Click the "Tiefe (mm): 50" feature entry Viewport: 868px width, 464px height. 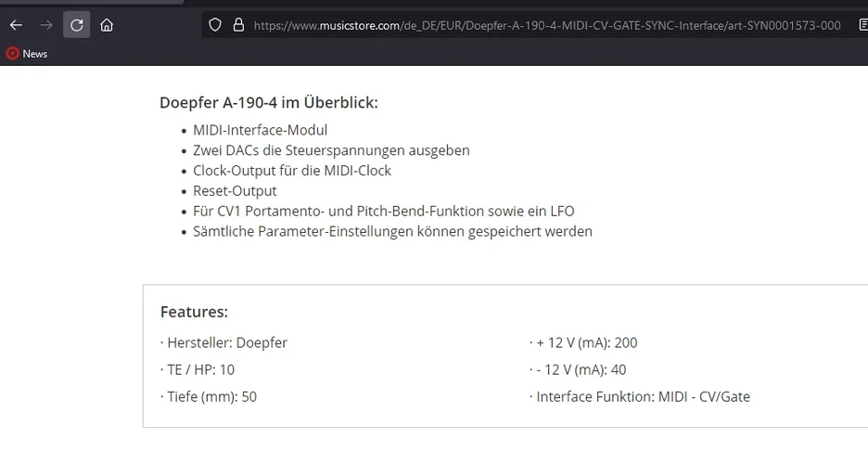(x=211, y=397)
